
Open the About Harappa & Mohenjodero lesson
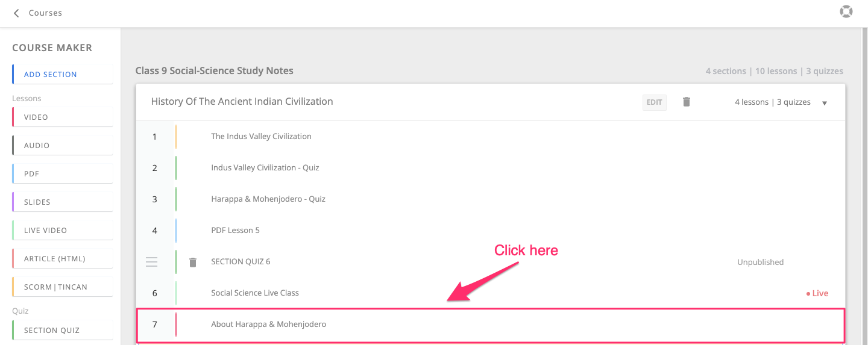pyautogui.click(x=491, y=325)
